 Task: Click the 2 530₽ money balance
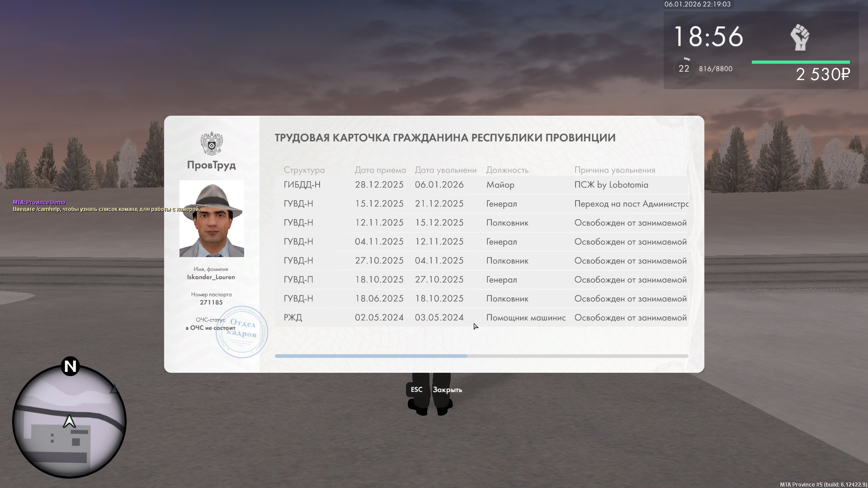pos(822,75)
